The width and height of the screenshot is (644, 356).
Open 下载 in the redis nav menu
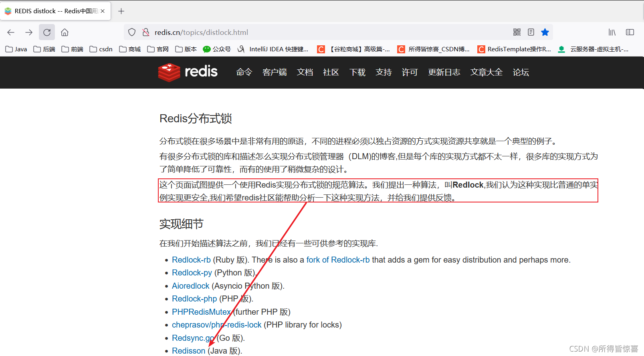coord(357,72)
